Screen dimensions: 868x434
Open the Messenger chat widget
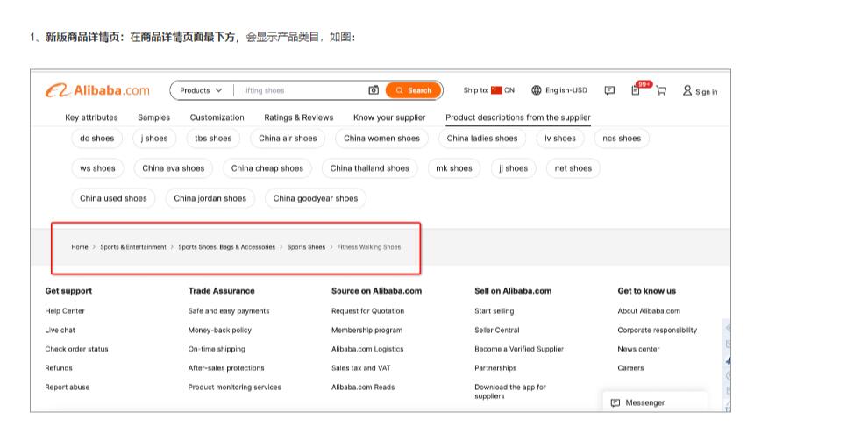click(x=656, y=402)
